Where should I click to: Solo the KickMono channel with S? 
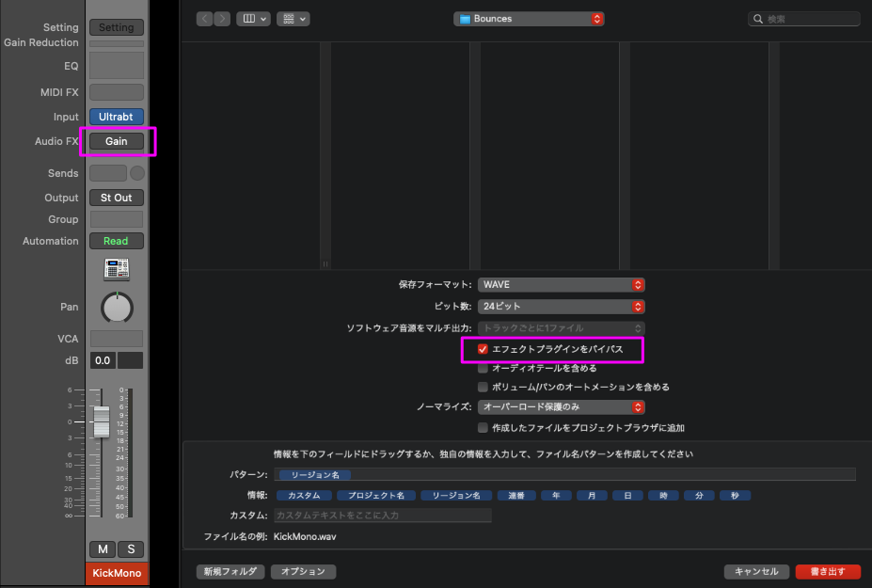[x=131, y=549]
